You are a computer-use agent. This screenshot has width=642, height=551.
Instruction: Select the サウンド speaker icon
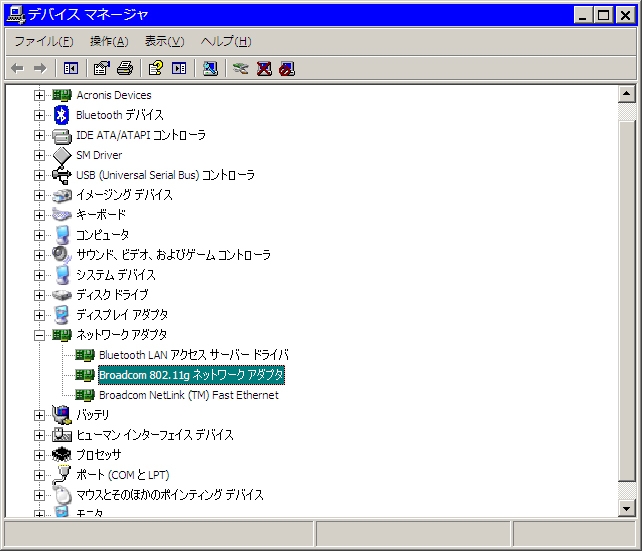point(62,255)
